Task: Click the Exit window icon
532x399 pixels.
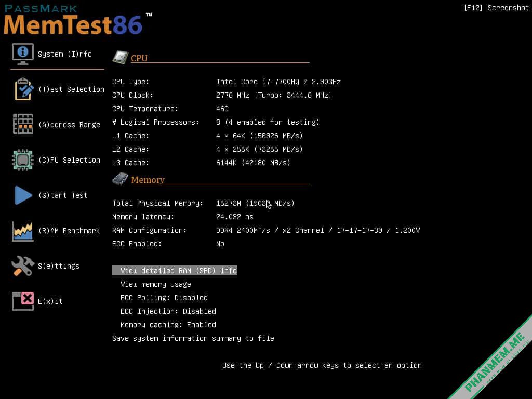Action: point(23,301)
